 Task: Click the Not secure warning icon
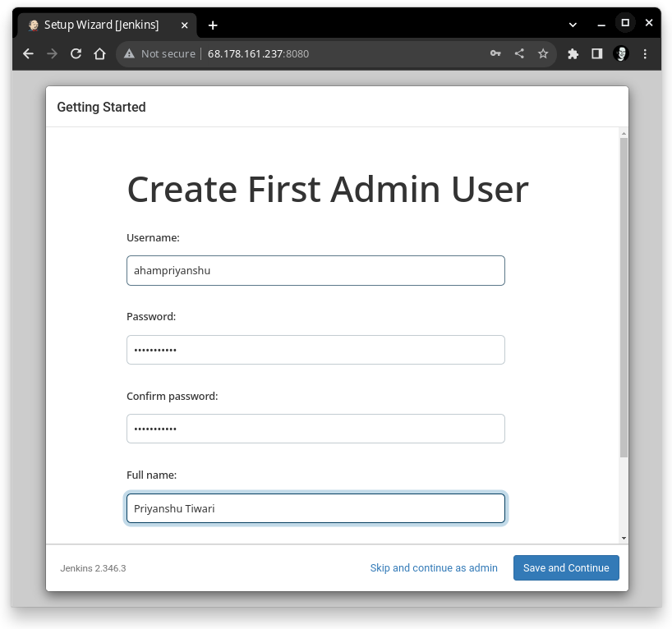[x=129, y=53]
